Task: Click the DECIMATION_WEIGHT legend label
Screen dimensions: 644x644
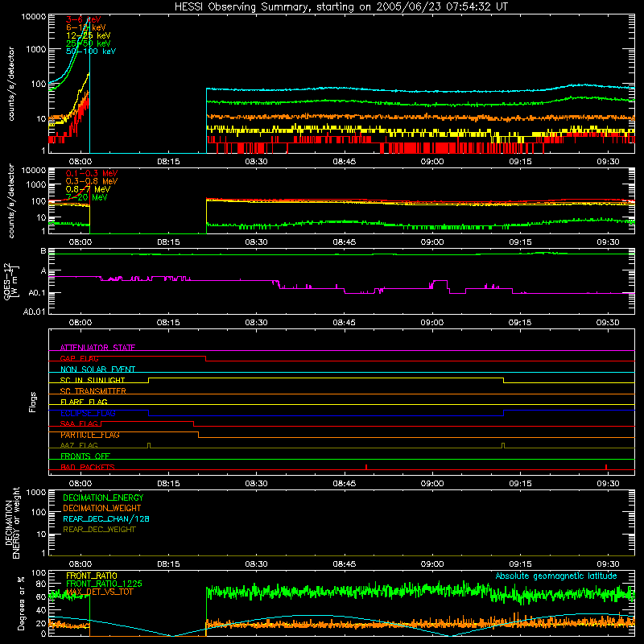Action: pyautogui.click(x=102, y=508)
